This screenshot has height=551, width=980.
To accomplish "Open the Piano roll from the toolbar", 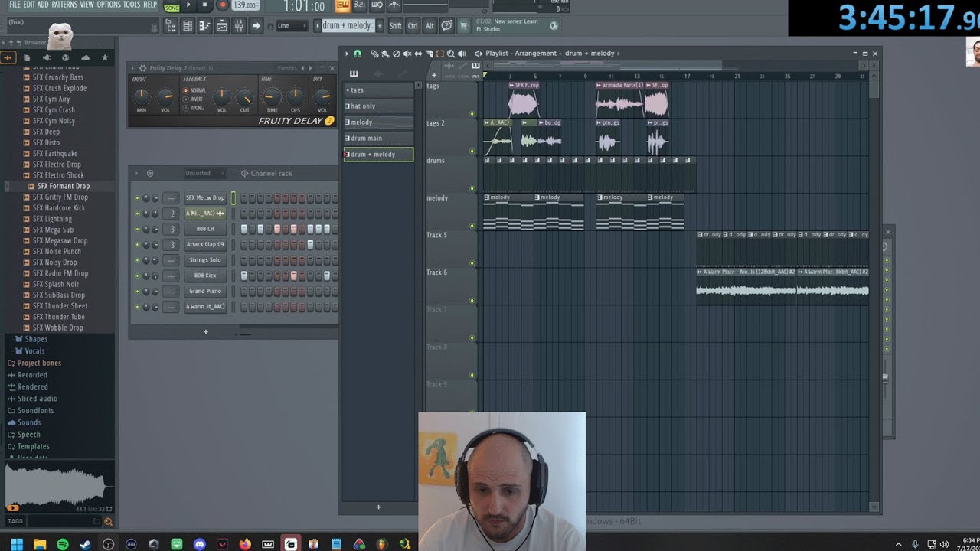I will pyautogui.click(x=204, y=26).
